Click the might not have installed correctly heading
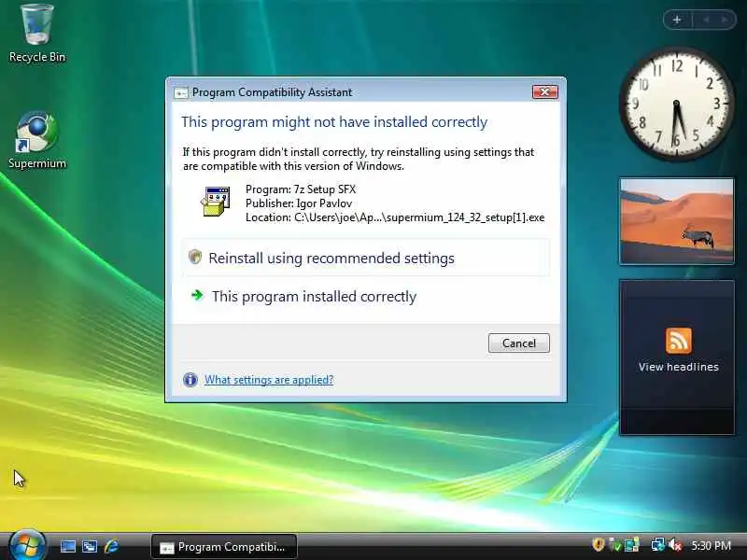Viewport: 747px width, 560px height. click(x=334, y=122)
